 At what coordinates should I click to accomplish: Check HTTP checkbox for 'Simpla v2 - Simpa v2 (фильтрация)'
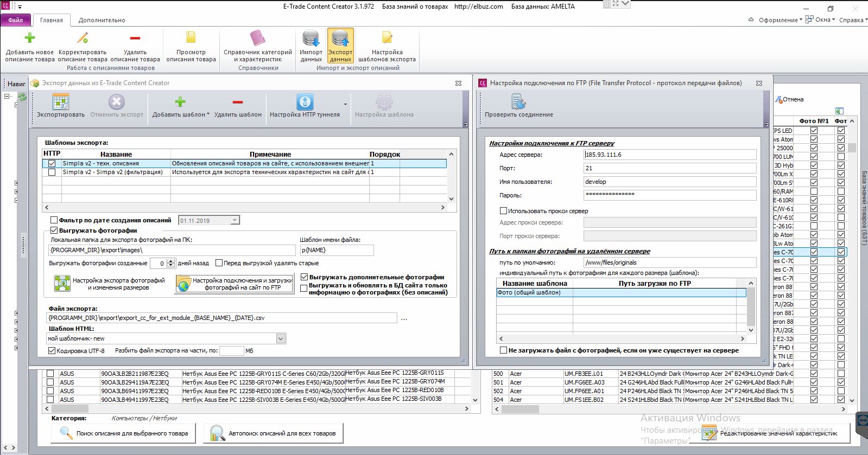tap(52, 172)
